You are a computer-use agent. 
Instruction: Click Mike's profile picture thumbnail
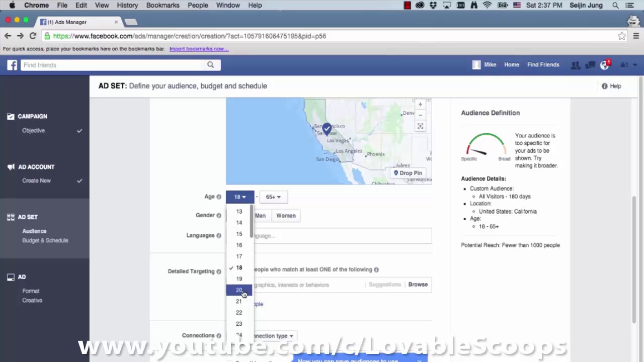[476, 65]
